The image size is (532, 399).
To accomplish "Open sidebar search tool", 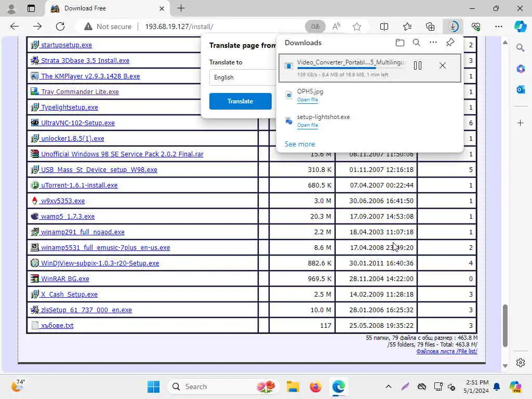I will coord(521,48).
